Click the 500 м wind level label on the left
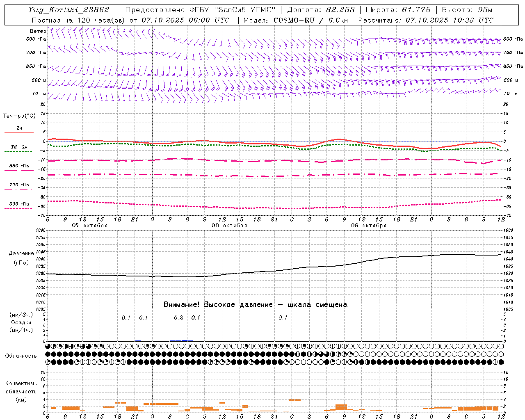This screenshot has height=420, width=525. coord(39,80)
